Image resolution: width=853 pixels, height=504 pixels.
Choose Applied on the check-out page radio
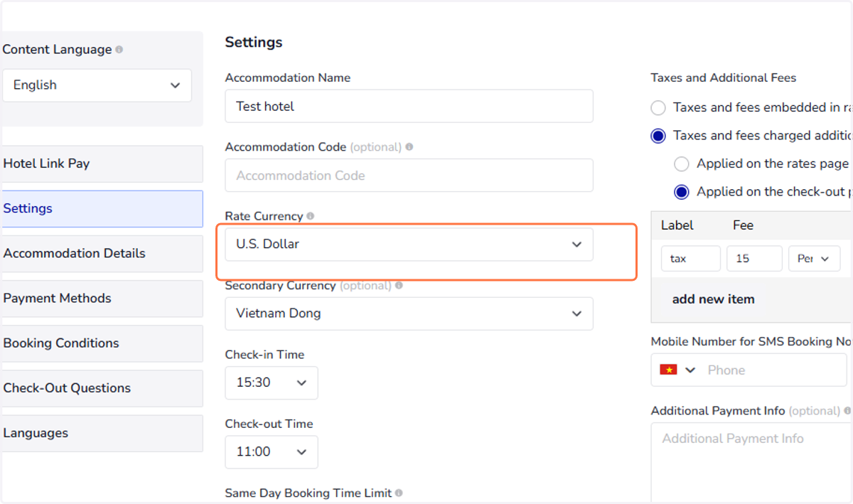tap(682, 192)
